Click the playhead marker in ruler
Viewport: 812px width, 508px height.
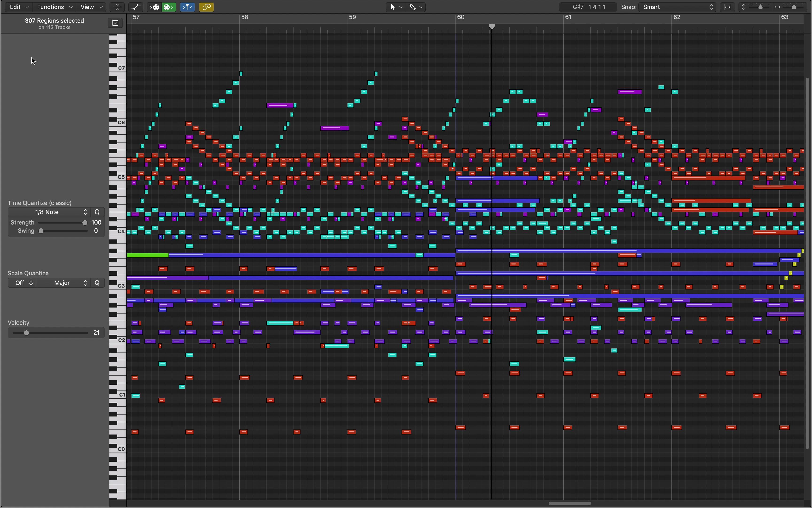coord(492,27)
